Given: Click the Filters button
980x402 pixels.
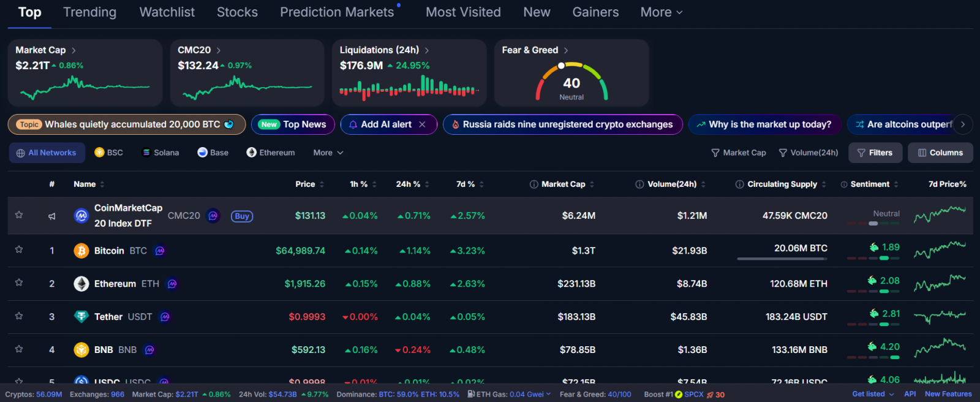Looking at the screenshot, I should pos(875,153).
